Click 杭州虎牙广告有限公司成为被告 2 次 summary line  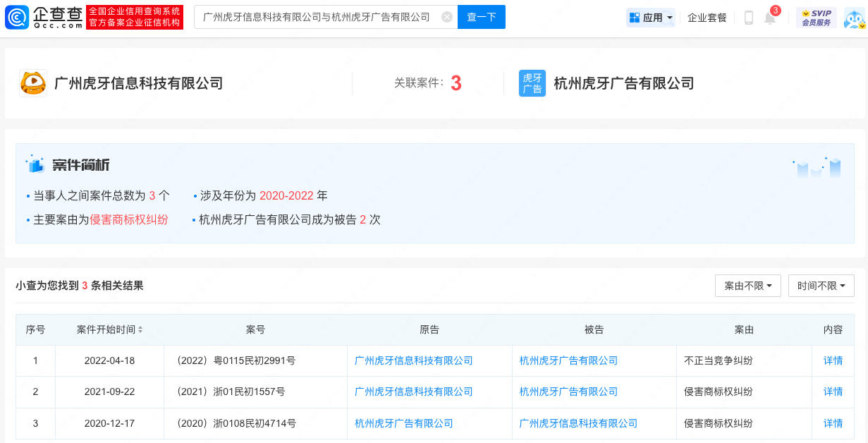click(x=290, y=219)
